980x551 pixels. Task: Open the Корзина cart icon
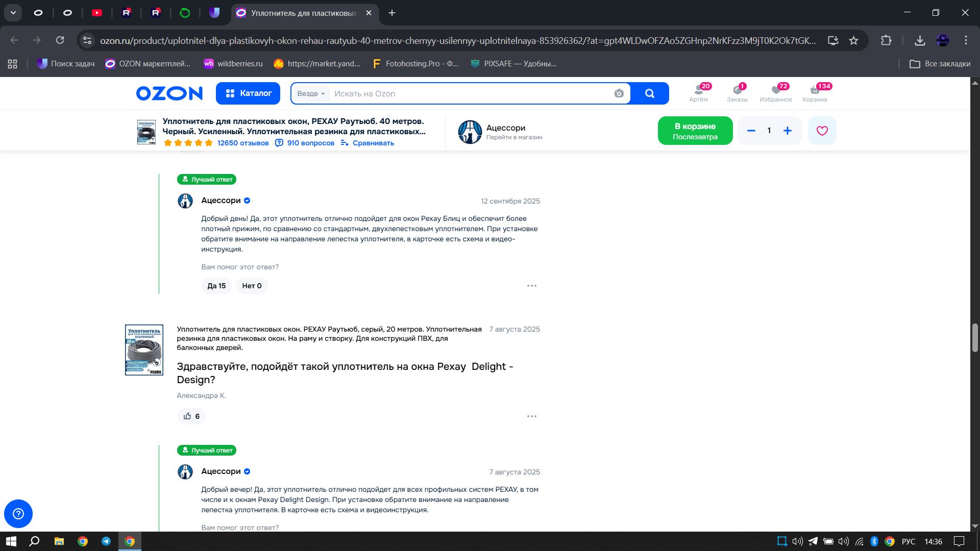(815, 93)
